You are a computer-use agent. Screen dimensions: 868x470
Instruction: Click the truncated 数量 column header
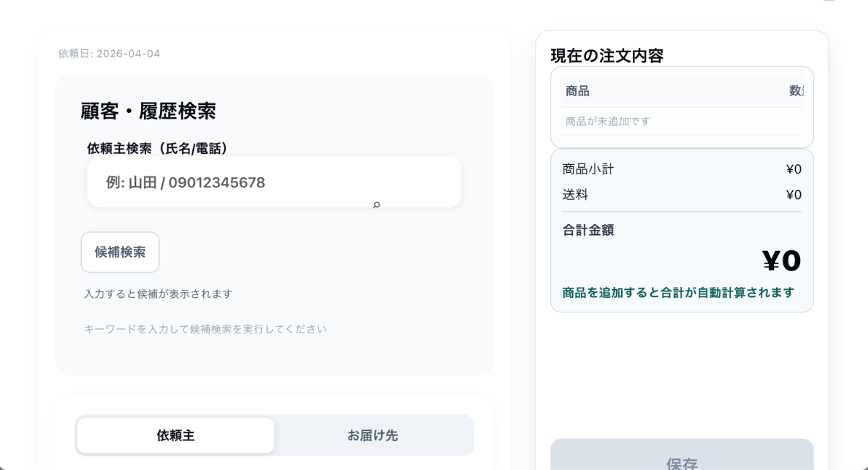796,91
